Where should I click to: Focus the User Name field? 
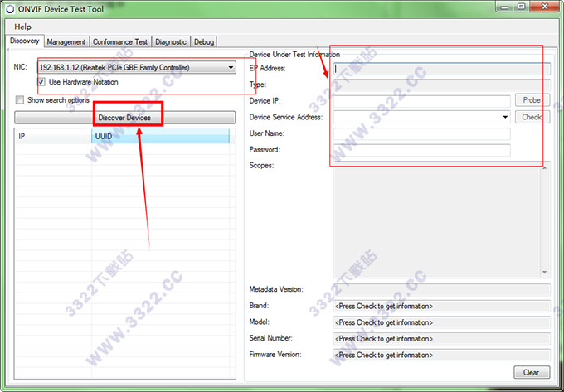point(421,133)
